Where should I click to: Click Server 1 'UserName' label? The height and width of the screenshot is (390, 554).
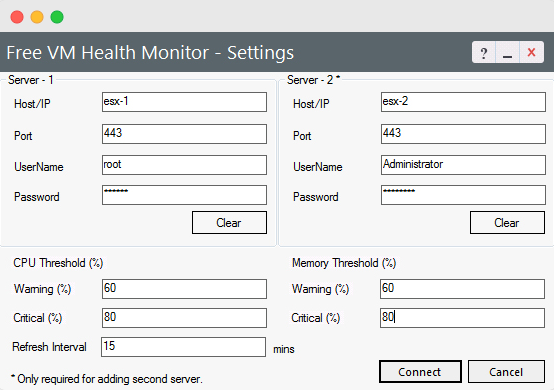39,167
